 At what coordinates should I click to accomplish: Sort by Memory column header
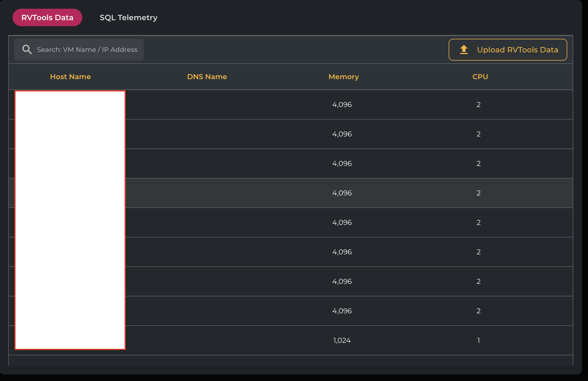(x=343, y=77)
